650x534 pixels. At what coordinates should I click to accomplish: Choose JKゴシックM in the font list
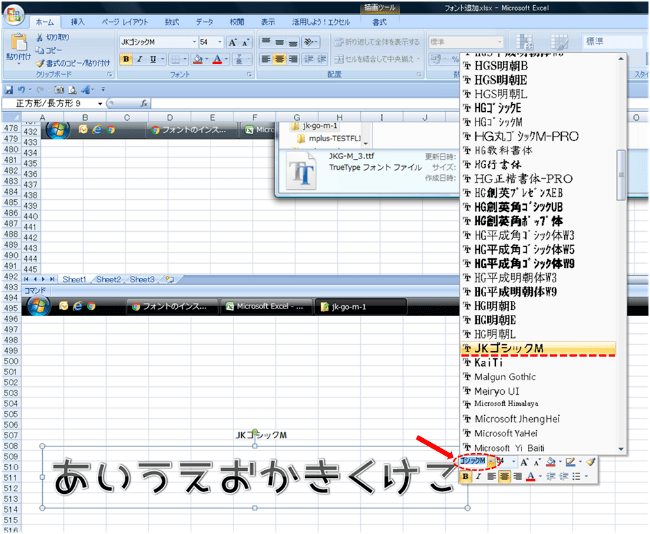pyautogui.click(x=538, y=349)
